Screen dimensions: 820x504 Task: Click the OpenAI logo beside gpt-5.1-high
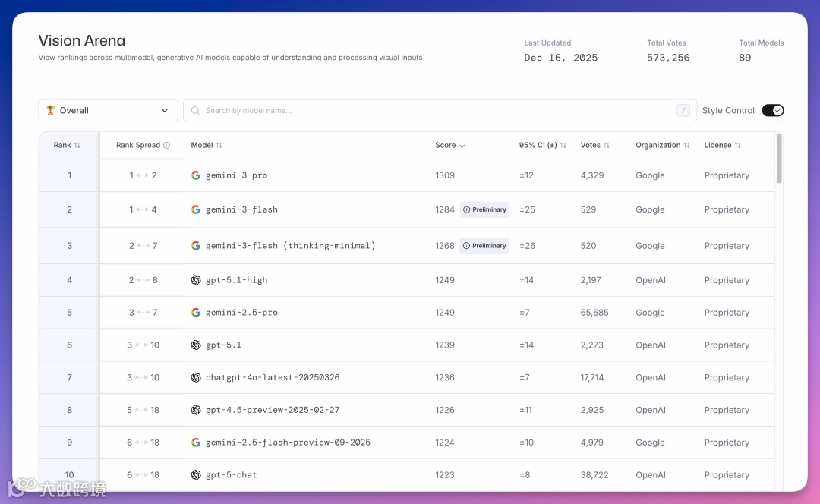point(196,280)
